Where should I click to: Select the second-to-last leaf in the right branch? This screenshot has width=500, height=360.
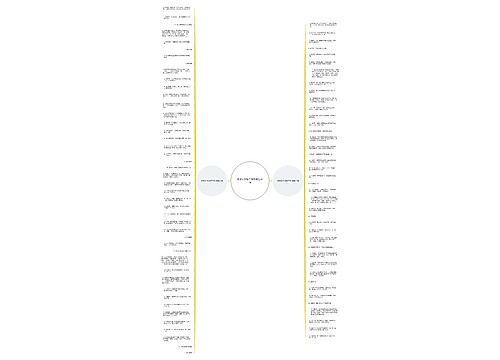click(323, 329)
